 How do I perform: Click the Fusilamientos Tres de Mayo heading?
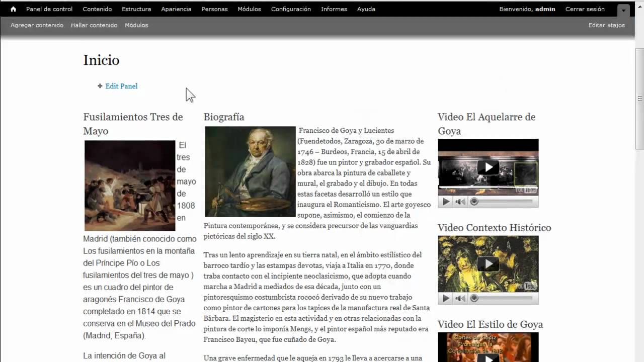click(x=133, y=124)
